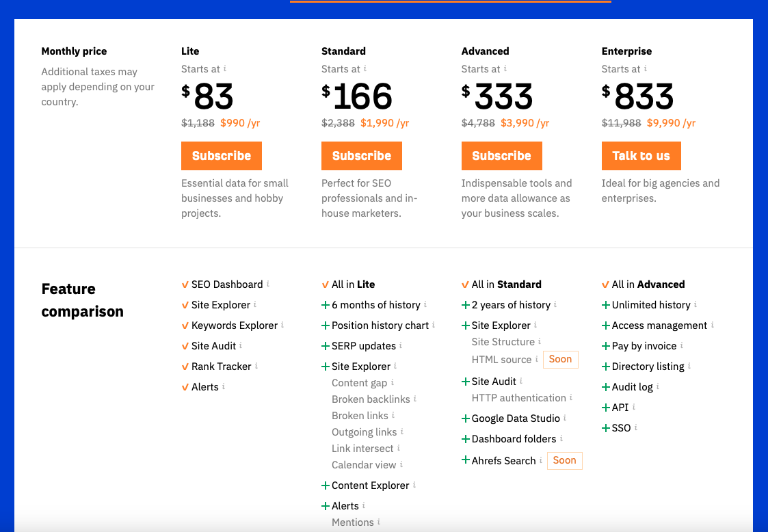Show info for Directory listing

pyautogui.click(x=689, y=366)
